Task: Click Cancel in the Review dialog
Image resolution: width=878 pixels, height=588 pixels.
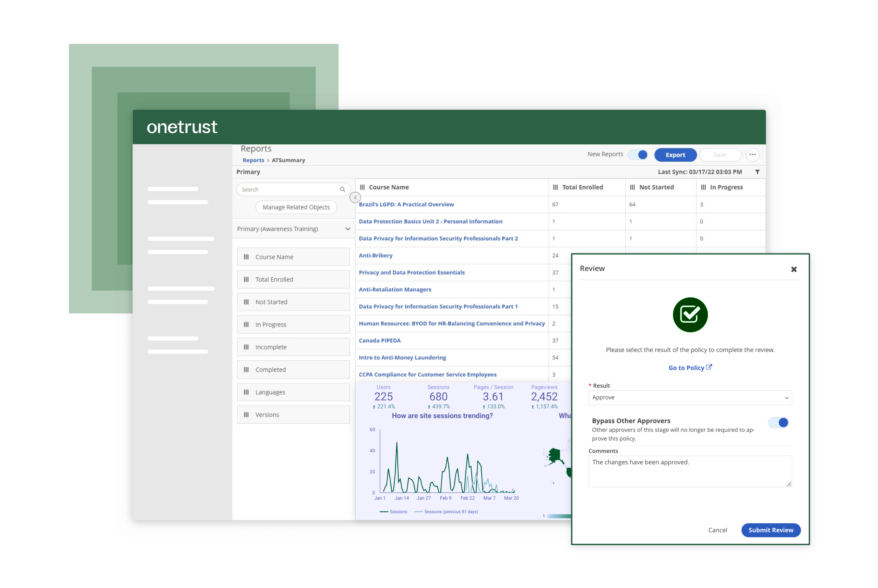Action: [717, 530]
